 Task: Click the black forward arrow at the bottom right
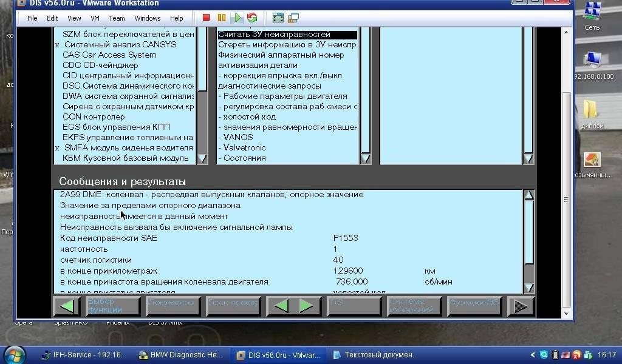(521, 306)
